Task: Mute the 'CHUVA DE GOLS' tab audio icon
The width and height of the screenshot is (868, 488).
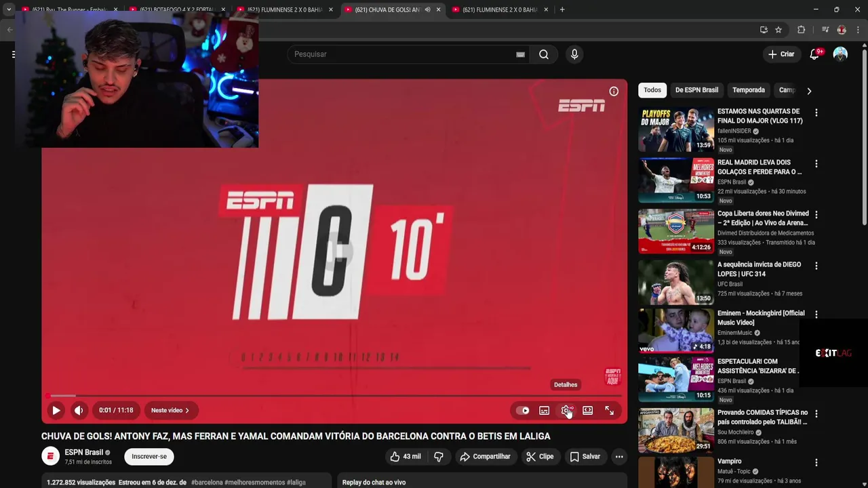Action: click(x=427, y=9)
